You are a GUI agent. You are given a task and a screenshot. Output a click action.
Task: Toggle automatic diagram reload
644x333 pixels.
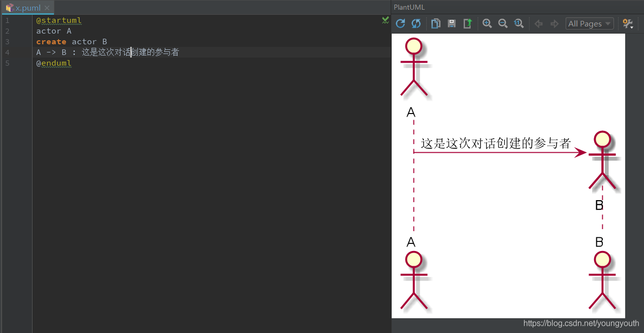point(416,23)
